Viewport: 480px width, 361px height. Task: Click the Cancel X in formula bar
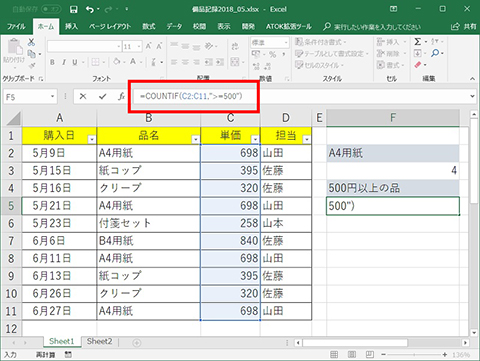click(x=83, y=97)
